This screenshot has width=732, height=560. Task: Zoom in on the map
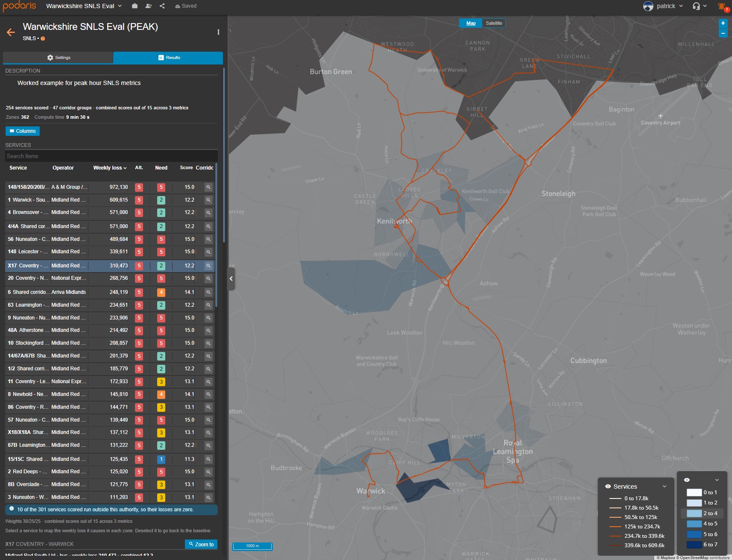tap(723, 23)
